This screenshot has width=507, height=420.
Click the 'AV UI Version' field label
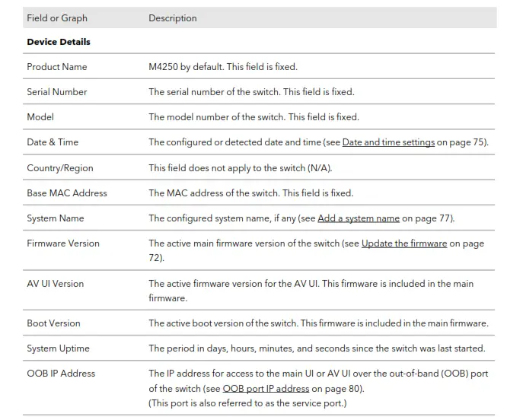pyautogui.click(x=56, y=284)
